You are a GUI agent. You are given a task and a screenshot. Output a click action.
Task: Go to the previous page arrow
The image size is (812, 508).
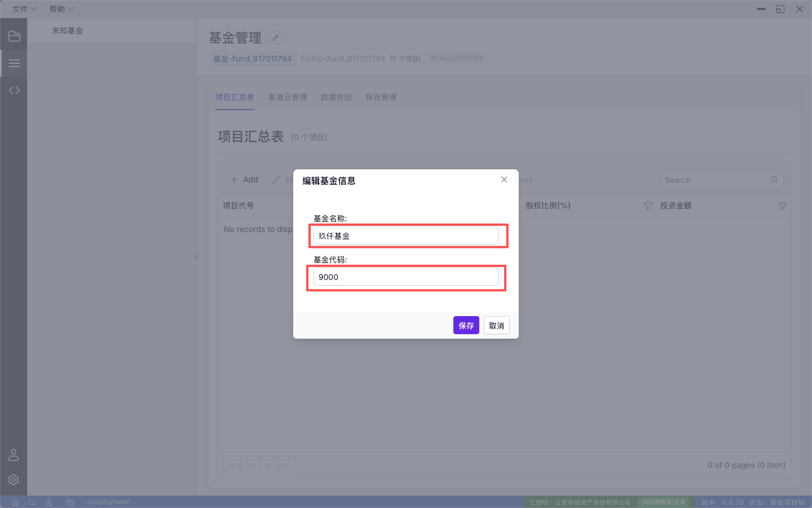(x=250, y=465)
